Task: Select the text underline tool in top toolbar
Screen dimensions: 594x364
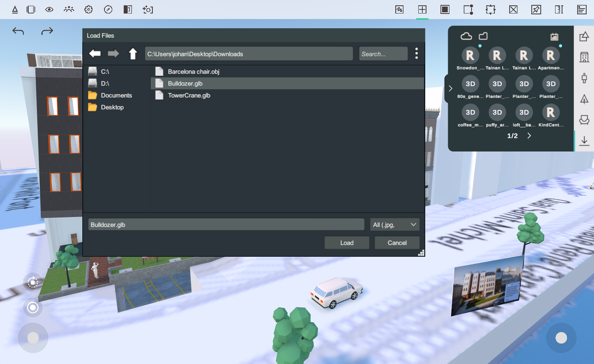Action: 15,9
